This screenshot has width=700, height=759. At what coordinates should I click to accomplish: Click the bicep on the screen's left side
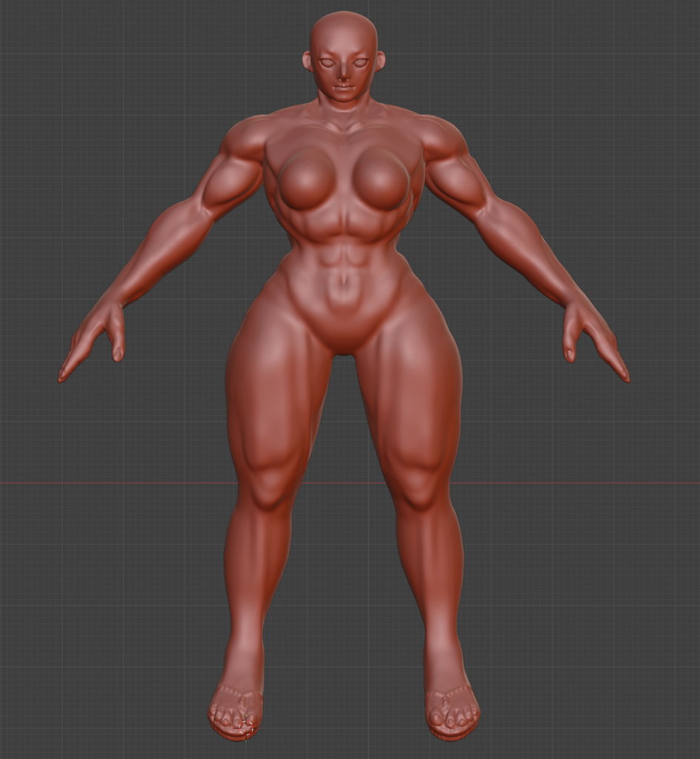click(x=231, y=183)
